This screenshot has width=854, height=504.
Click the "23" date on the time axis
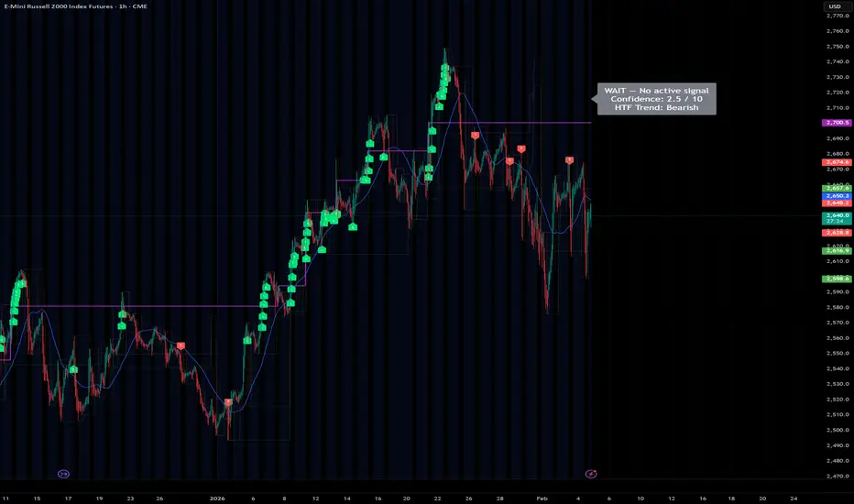(130, 498)
